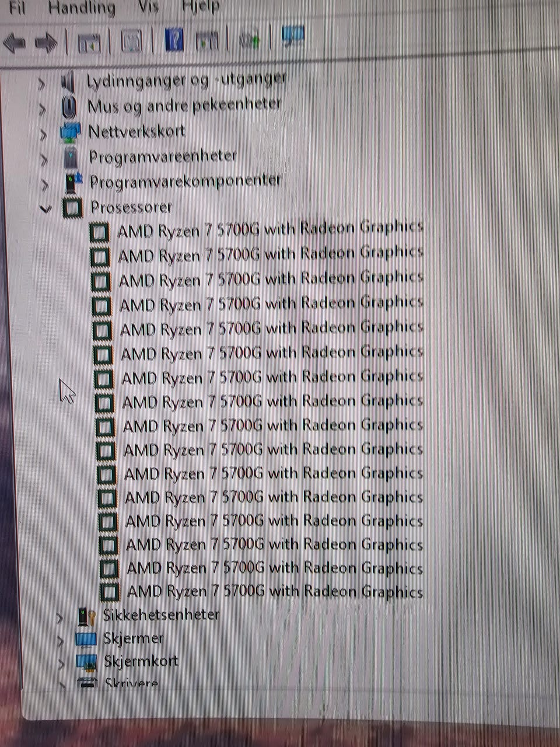The image size is (560, 747).
Task: Expand the Programvareenheter category
Action: point(44,159)
